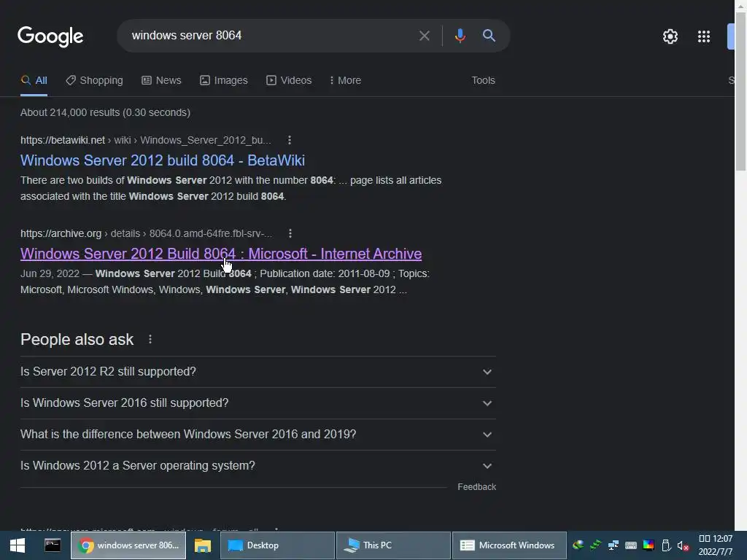Open the File Explorer taskbar icon
This screenshot has height=560, width=747.
click(x=203, y=545)
